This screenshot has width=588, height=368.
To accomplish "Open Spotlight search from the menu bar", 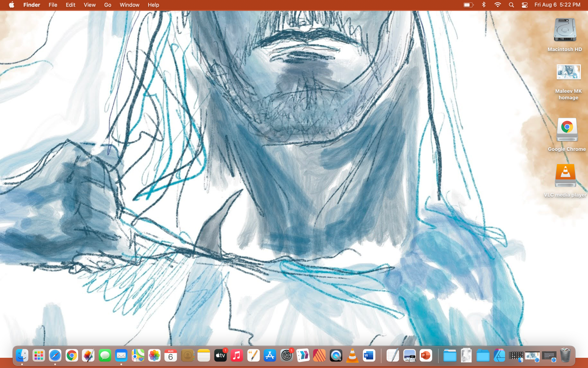I will [511, 5].
